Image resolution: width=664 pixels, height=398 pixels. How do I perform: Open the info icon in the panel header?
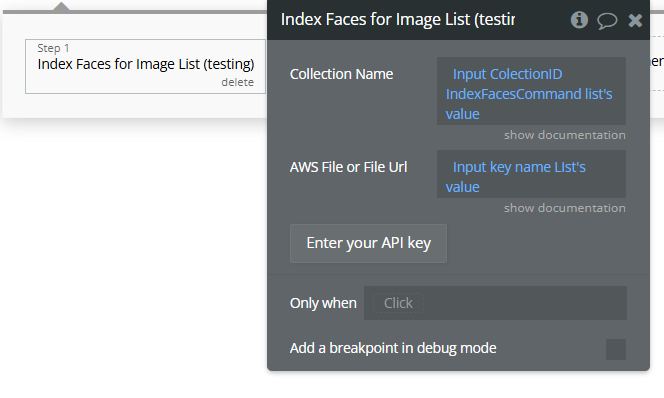[x=579, y=19]
